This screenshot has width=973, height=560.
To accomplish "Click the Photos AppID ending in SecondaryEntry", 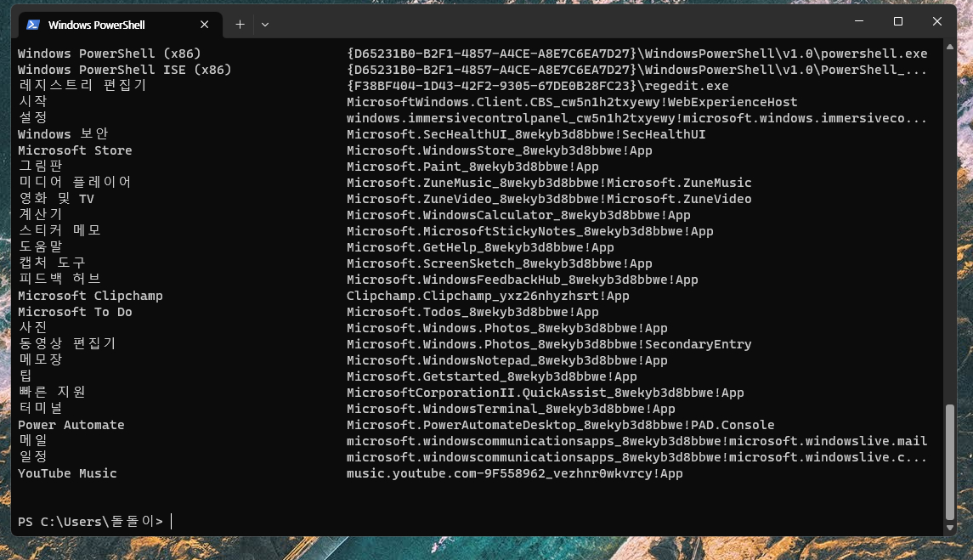I will click(x=549, y=344).
